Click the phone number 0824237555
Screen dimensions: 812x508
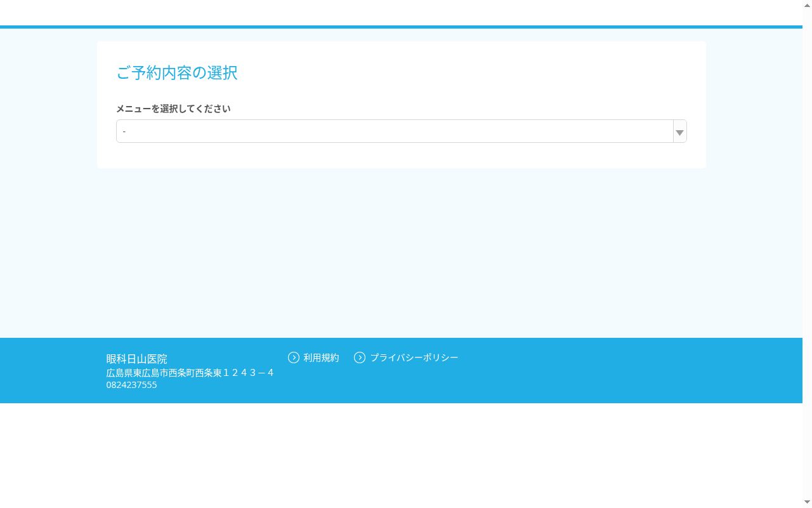[131, 385]
